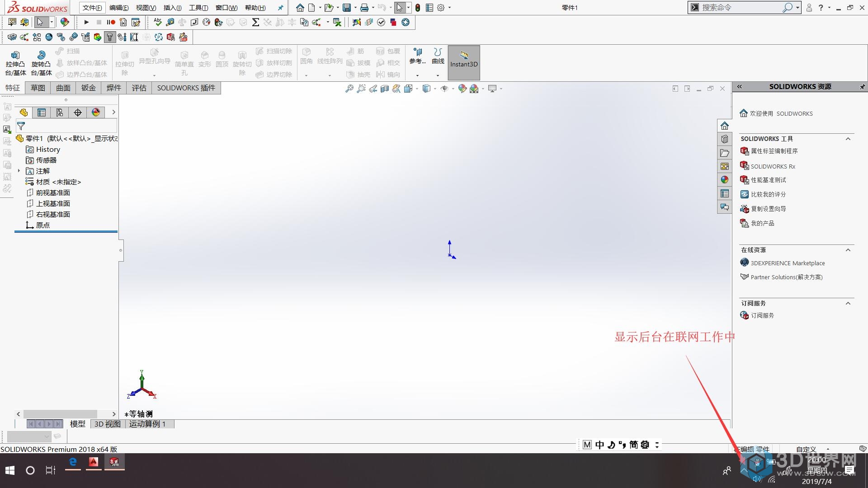
Task: Click the spell check Abc icon
Action: [157, 22]
